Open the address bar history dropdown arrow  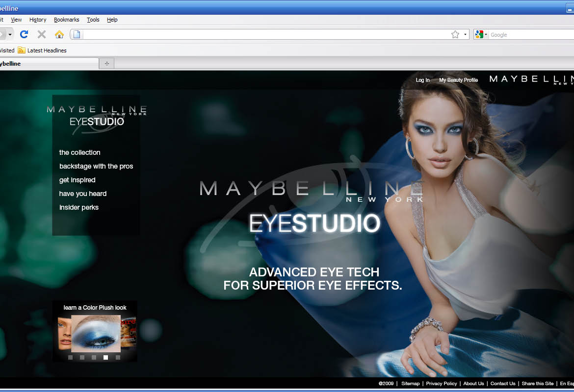pyautogui.click(x=466, y=34)
